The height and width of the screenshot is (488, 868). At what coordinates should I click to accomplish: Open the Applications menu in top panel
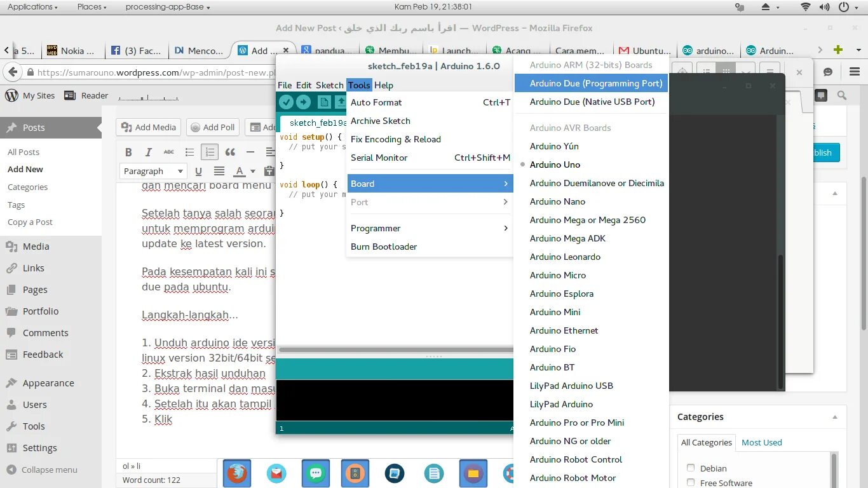coord(32,7)
